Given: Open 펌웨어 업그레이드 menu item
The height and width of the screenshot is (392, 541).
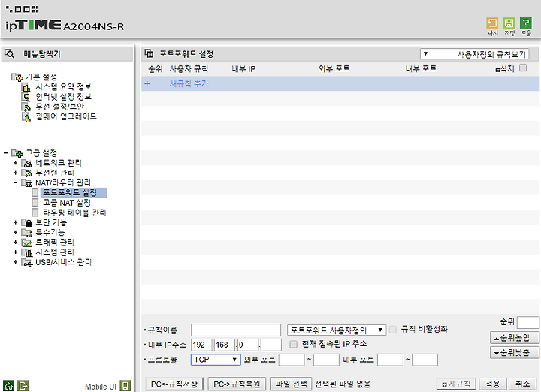Looking at the screenshot, I should click(66, 117).
